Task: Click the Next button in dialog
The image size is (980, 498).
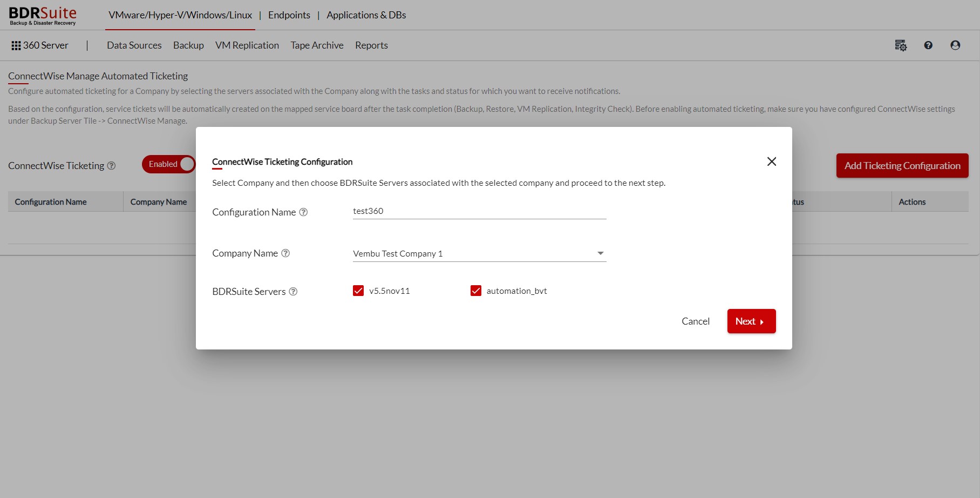Action: [751, 321]
